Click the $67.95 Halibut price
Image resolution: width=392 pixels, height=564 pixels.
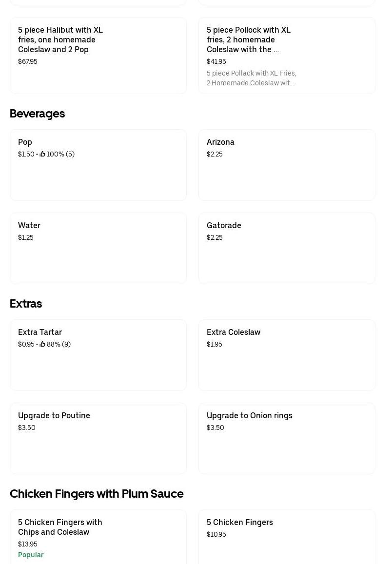click(28, 61)
